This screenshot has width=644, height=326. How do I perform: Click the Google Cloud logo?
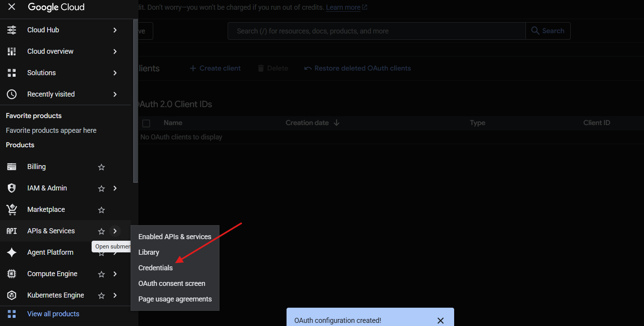pyautogui.click(x=56, y=7)
